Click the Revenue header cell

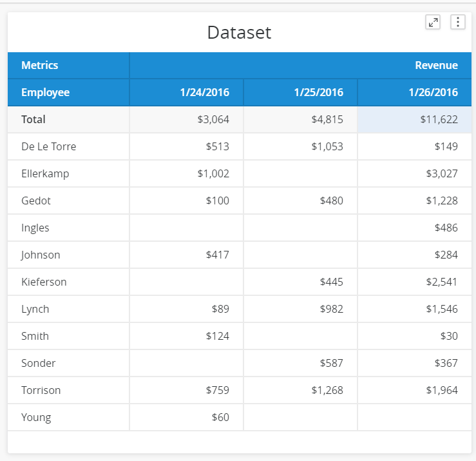click(301, 65)
